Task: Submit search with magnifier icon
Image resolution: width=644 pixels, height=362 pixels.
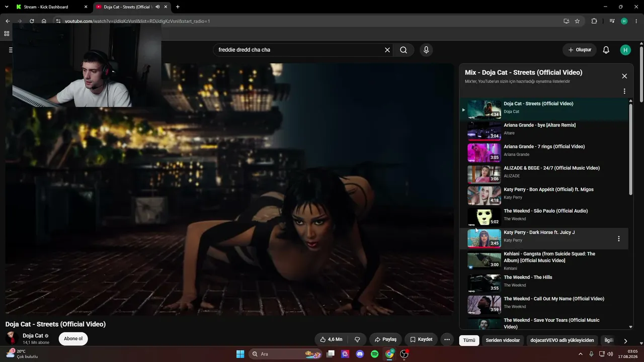Action: [x=404, y=50]
